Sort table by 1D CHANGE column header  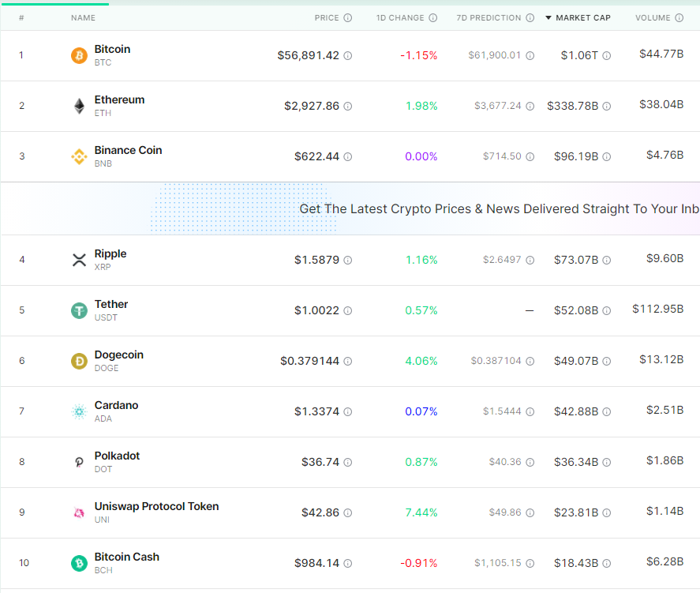400,18
